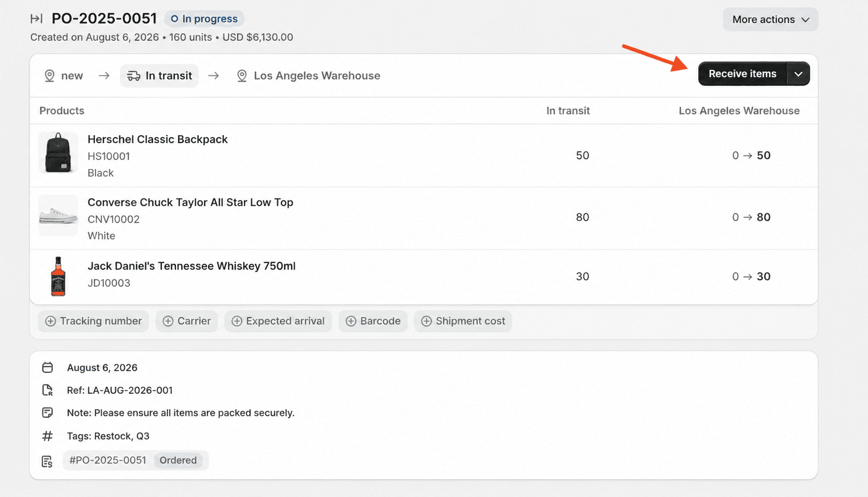Open the #PO-2025-0051 Ordered chip
The width and height of the screenshot is (868, 497).
[136, 460]
